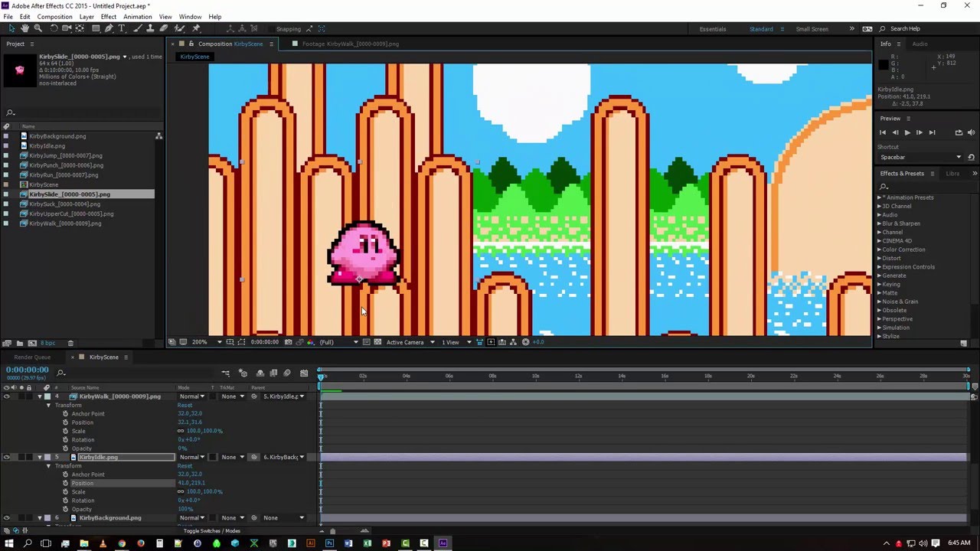Select the Rectangle shape tool
980x551 pixels.
[96, 28]
